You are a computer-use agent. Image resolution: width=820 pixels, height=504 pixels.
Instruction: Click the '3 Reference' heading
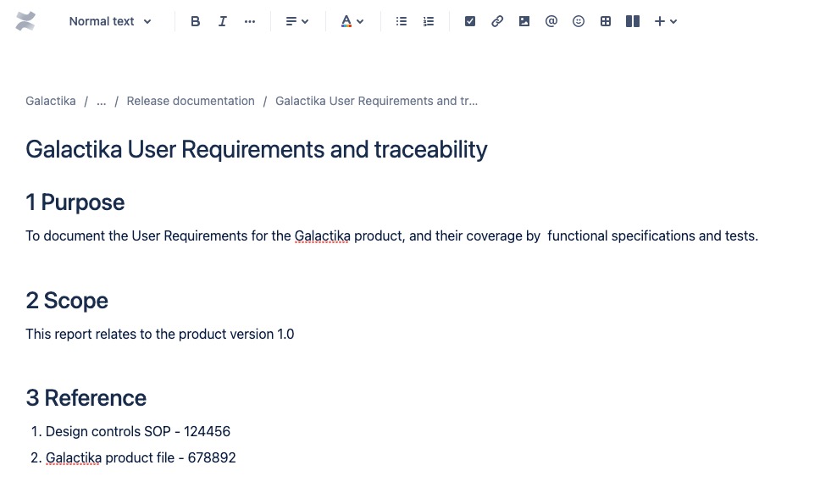86,398
